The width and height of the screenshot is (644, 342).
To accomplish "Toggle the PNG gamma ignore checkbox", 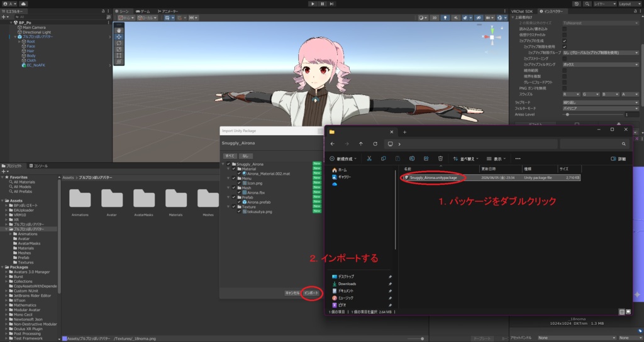I will 564,88.
